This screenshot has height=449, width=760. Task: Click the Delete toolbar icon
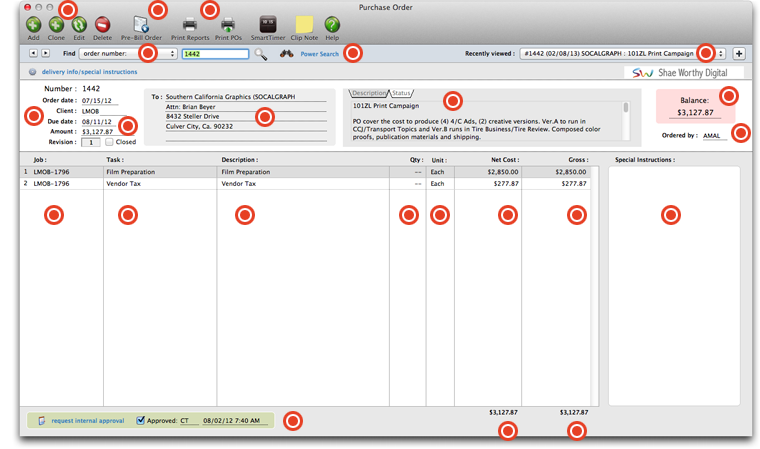(102, 24)
